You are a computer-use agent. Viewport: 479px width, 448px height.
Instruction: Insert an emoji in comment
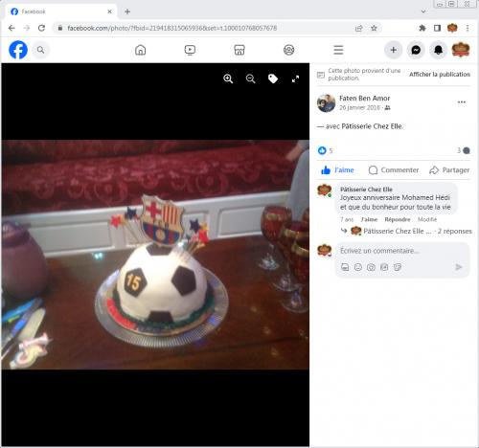click(358, 267)
